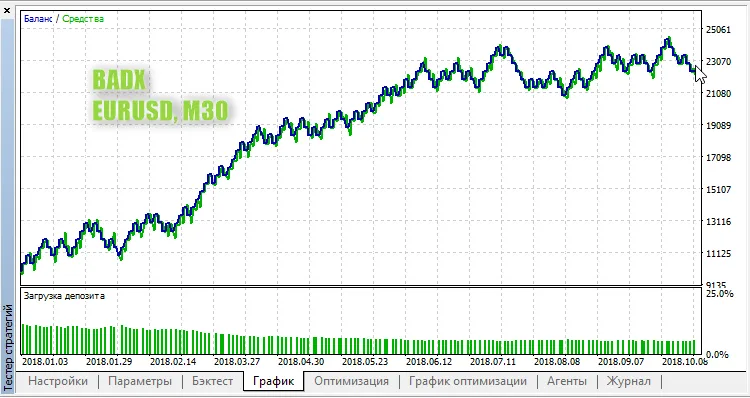The height and width of the screenshot is (398, 750).
Task: Click the 13116 axis value
Action: 718,221
